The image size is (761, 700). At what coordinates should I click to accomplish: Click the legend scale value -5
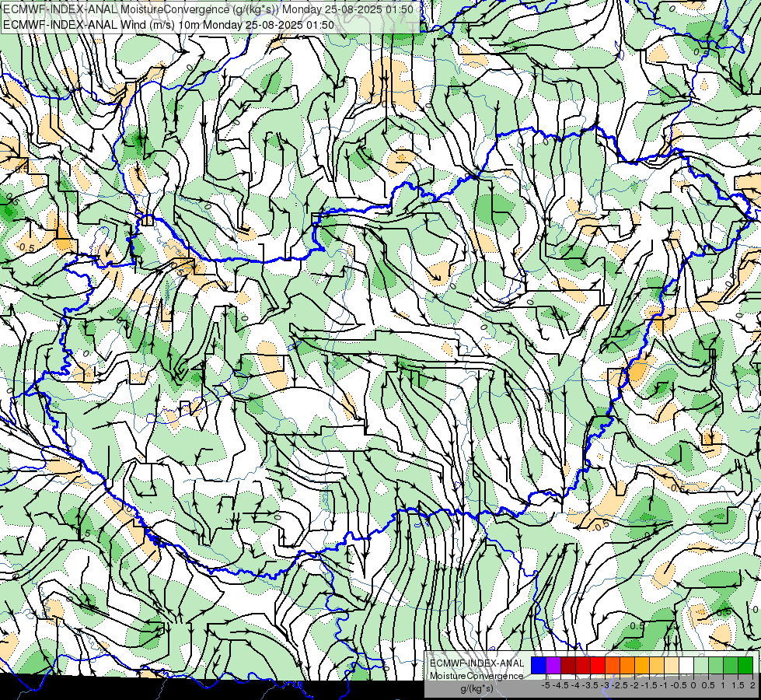click(546, 685)
